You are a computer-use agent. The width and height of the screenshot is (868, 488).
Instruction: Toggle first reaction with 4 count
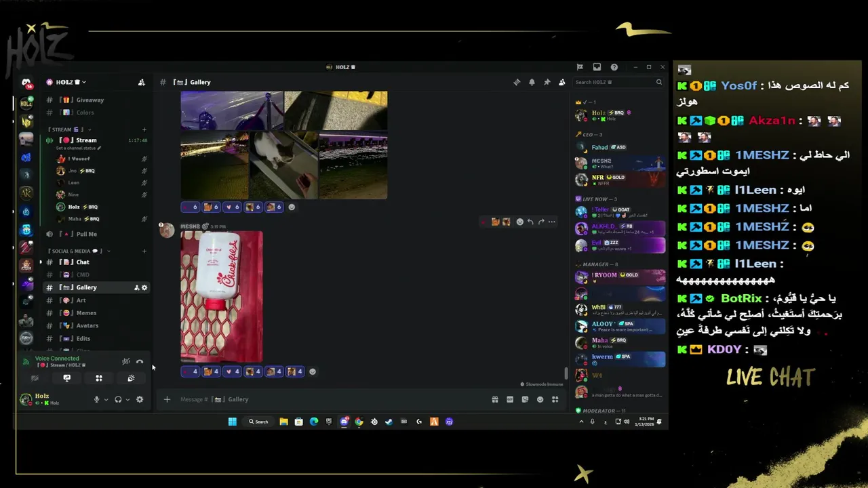(191, 371)
